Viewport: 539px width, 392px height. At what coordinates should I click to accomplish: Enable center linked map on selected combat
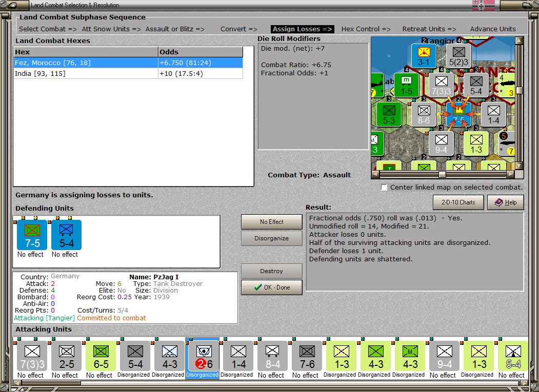(384, 188)
